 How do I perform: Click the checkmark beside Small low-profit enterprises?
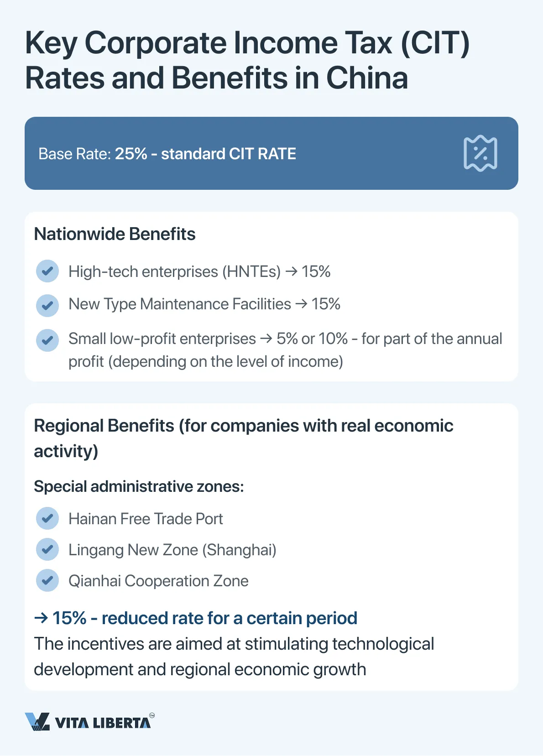pyautogui.click(x=47, y=340)
